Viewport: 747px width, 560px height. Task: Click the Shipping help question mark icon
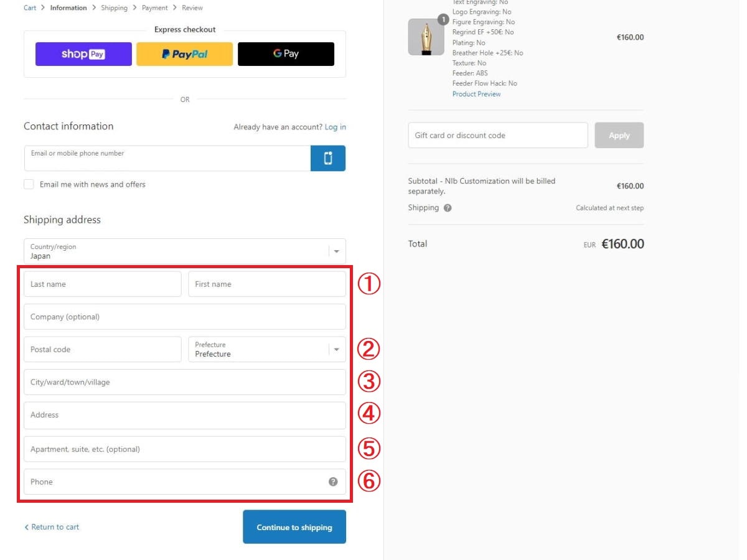coord(448,208)
